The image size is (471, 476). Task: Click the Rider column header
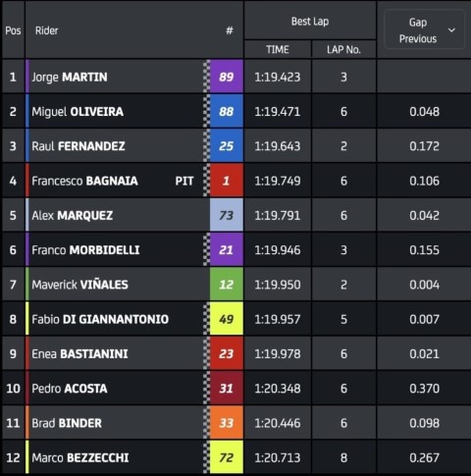[x=46, y=30]
